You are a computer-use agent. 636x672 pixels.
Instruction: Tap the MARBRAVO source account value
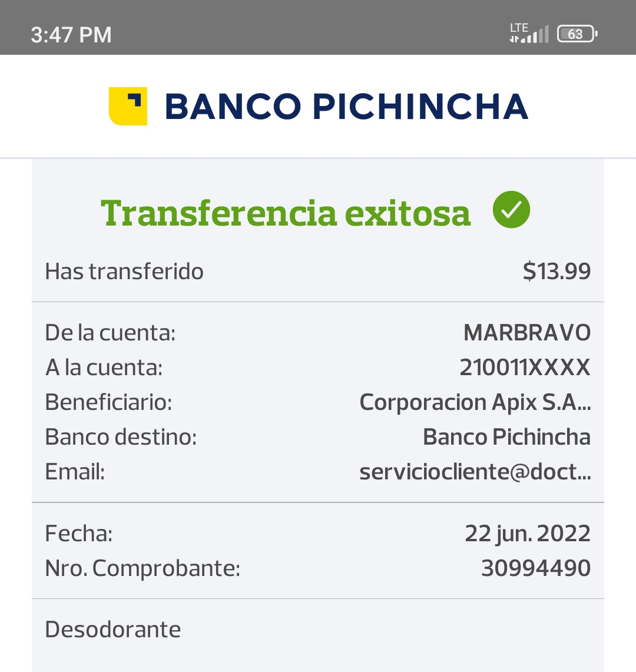tap(527, 333)
